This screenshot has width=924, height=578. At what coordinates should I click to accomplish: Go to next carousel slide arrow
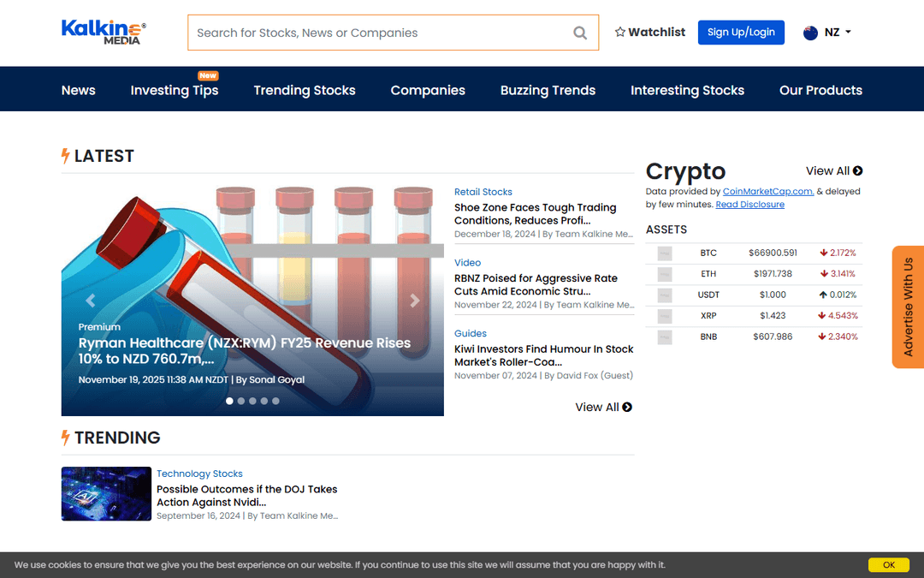tap(415, 301)
